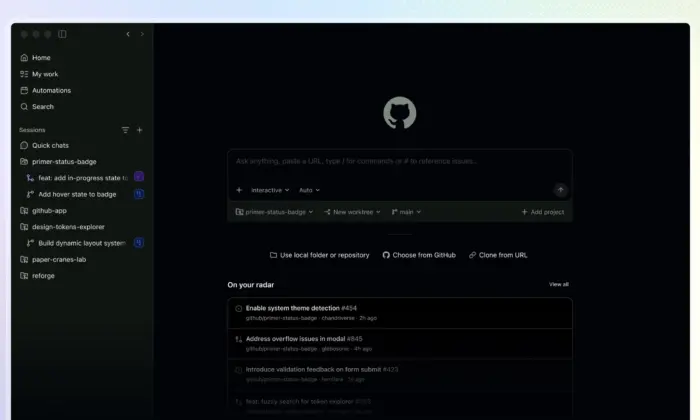This screenshot has width=700, height=420.
Task: Open the New worktree dropdown
Action: click(352, 212)
